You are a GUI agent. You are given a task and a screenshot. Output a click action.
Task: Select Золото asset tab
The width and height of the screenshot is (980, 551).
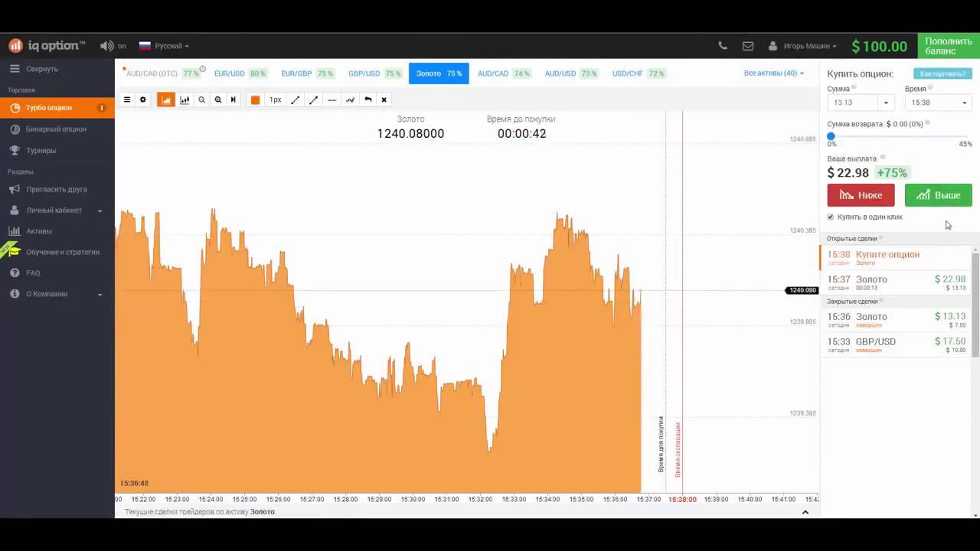coord(439,73)
